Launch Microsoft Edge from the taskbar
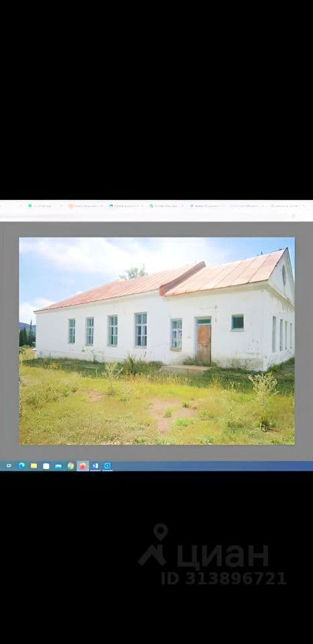The width and height of the screenshot is (313, 644). tap(21, 466)
